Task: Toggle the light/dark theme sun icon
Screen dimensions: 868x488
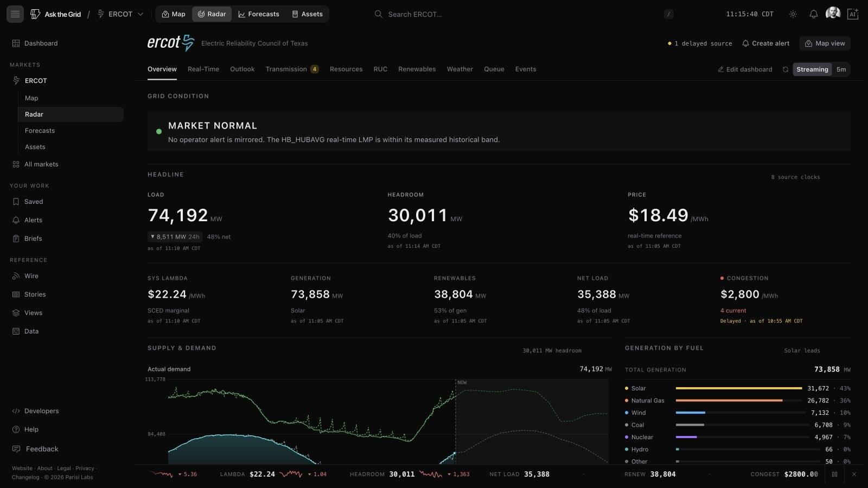Action: point(793,14)
